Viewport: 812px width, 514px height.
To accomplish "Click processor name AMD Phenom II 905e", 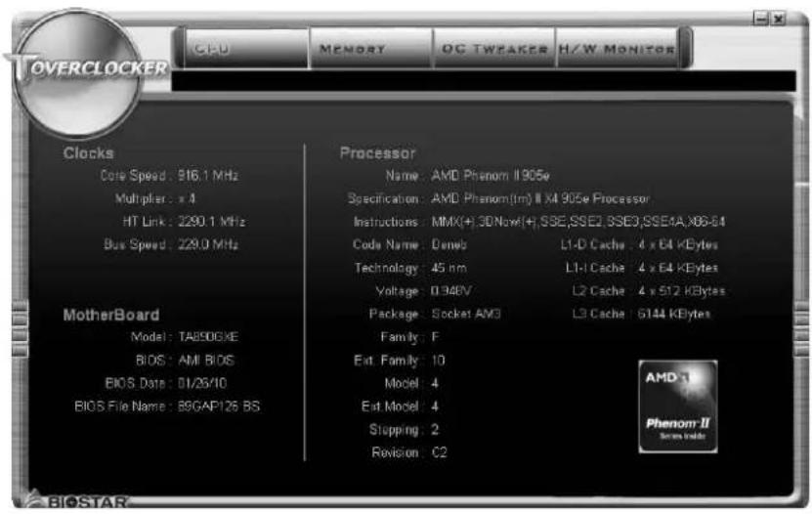I will tap(491, 176).
